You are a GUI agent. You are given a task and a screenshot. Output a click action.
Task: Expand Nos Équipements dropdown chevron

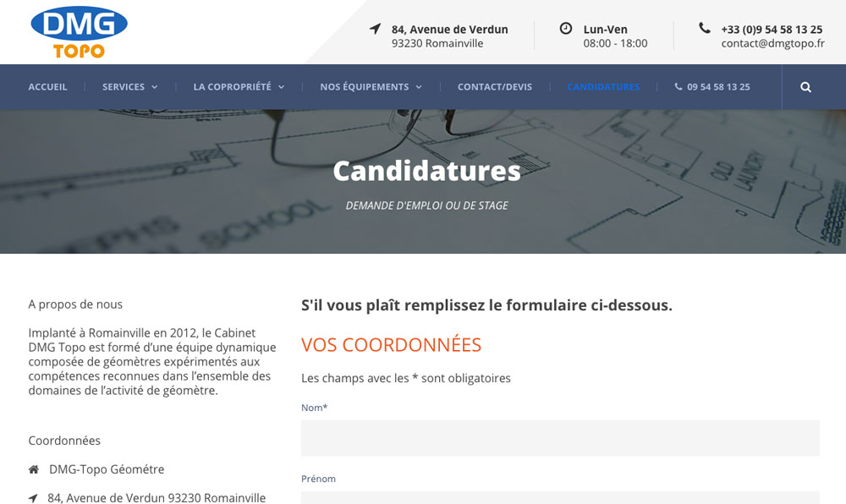[x=419, y=87]
